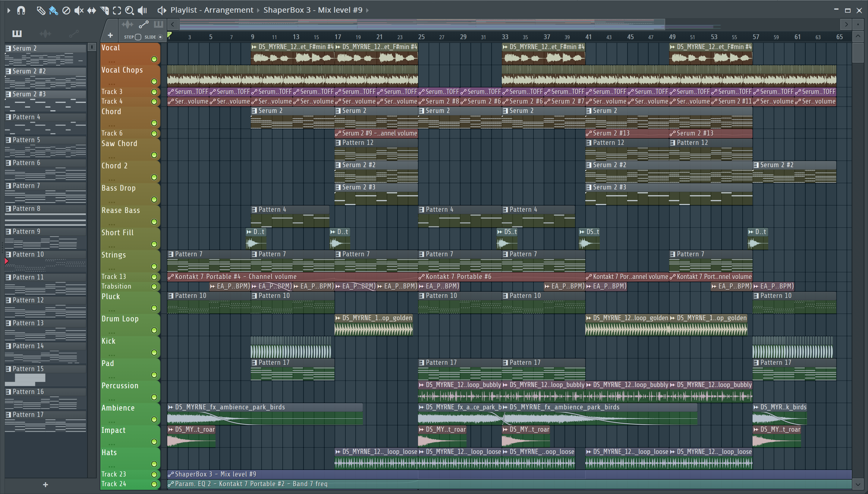This screenshot has width=868, height=494.
Task: Select the Zoom magnifier tool
Action: click(129, 11)
